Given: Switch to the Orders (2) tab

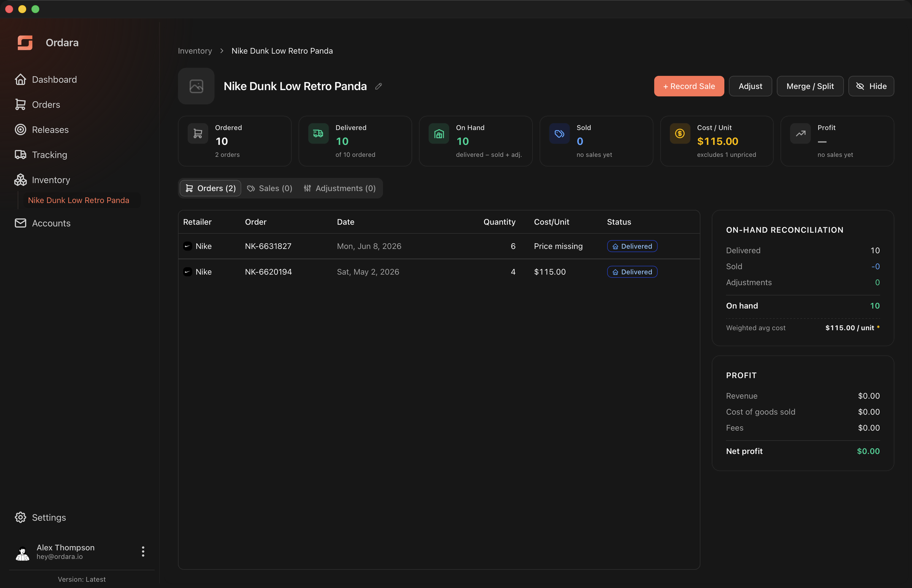Looking at the screenshot, I should coord(211,188).
